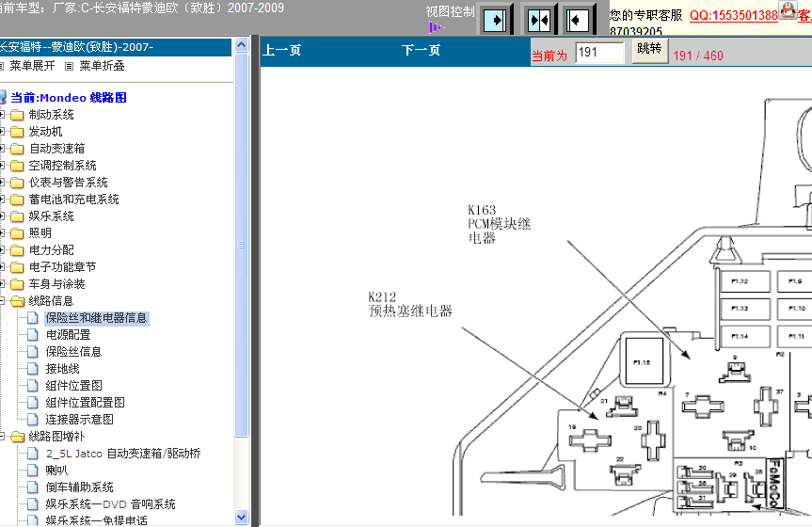Expand the 照明 tree node
Screen dimensions: 812x527
coord(2,233)
